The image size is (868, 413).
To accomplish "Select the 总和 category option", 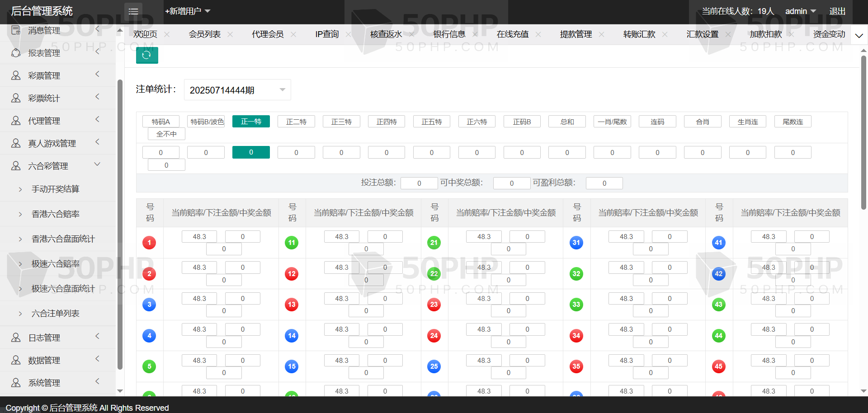I will pos(567,122).
